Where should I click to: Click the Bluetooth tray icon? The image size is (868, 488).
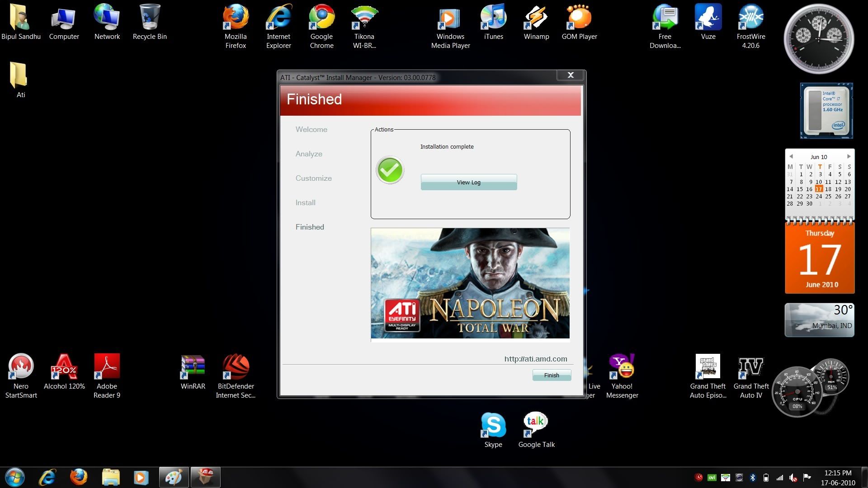[x=753, y=478]
